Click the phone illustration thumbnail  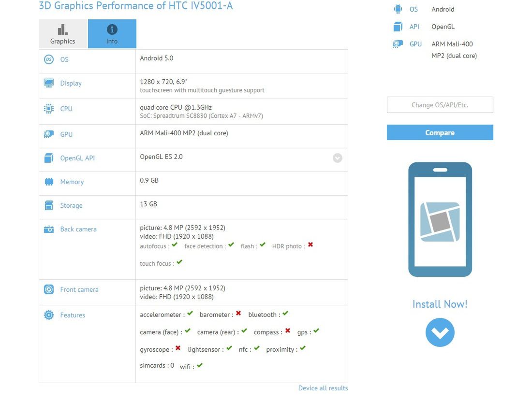(x=440, y=219)
